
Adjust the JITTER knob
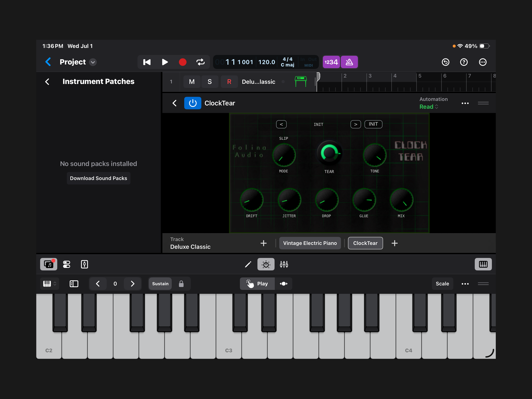click(x=289, y=200)
